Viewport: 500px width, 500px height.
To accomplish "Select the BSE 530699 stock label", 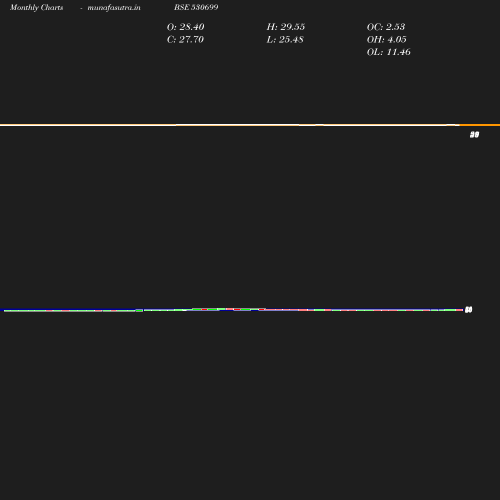I will pyautogui.click(x=196, y=7).
